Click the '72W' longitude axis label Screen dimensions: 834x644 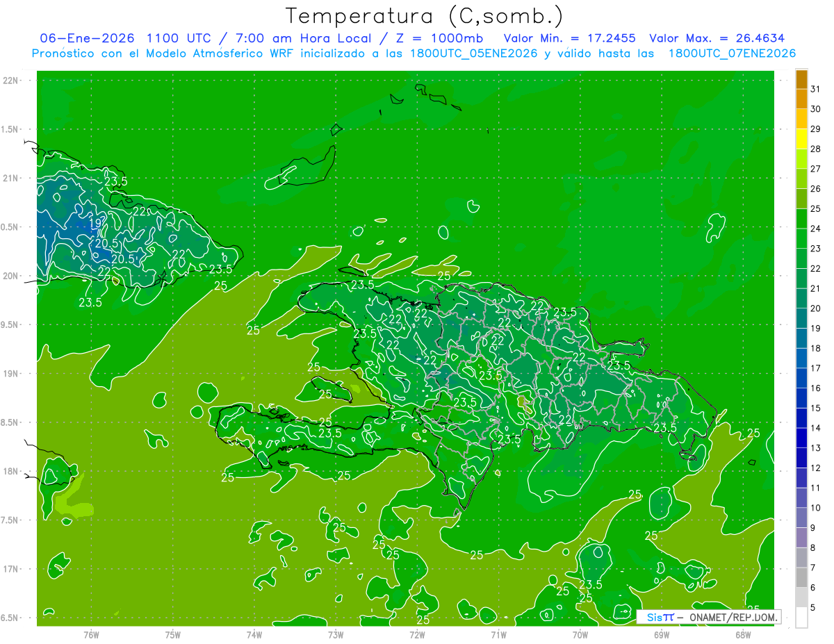click(417, 635)
